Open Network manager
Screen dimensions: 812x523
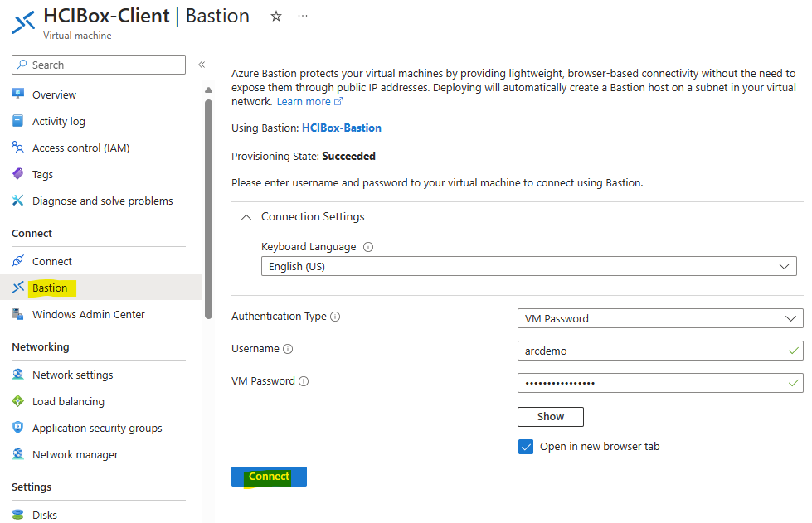pos(75,455)
